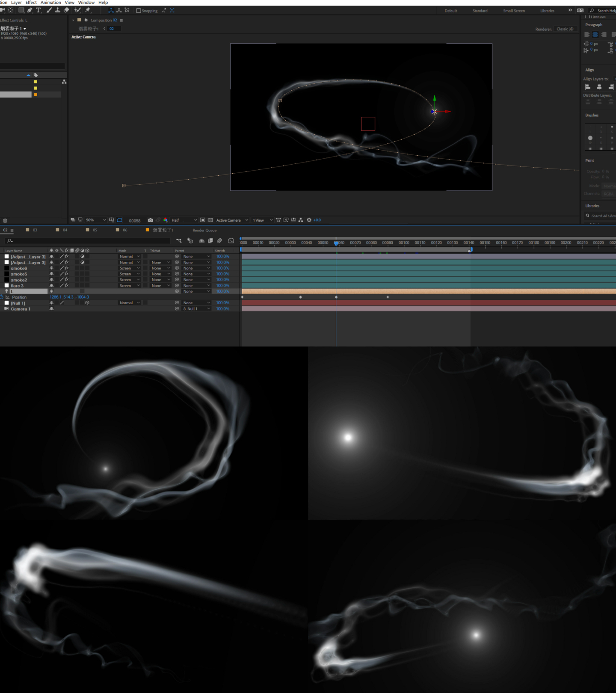Align layers horizontally centered
The width and height of the screenshot is (616, 693).
(x=599, y=87)
